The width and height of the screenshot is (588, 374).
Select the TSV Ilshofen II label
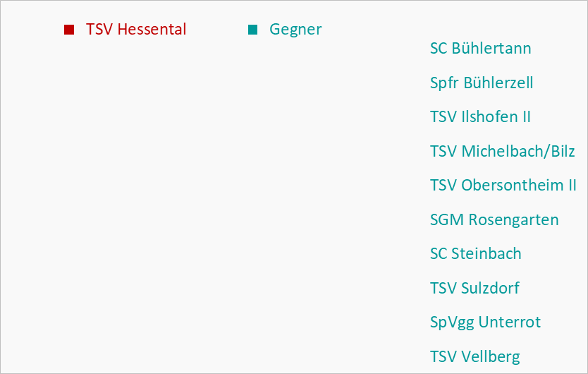480,116
